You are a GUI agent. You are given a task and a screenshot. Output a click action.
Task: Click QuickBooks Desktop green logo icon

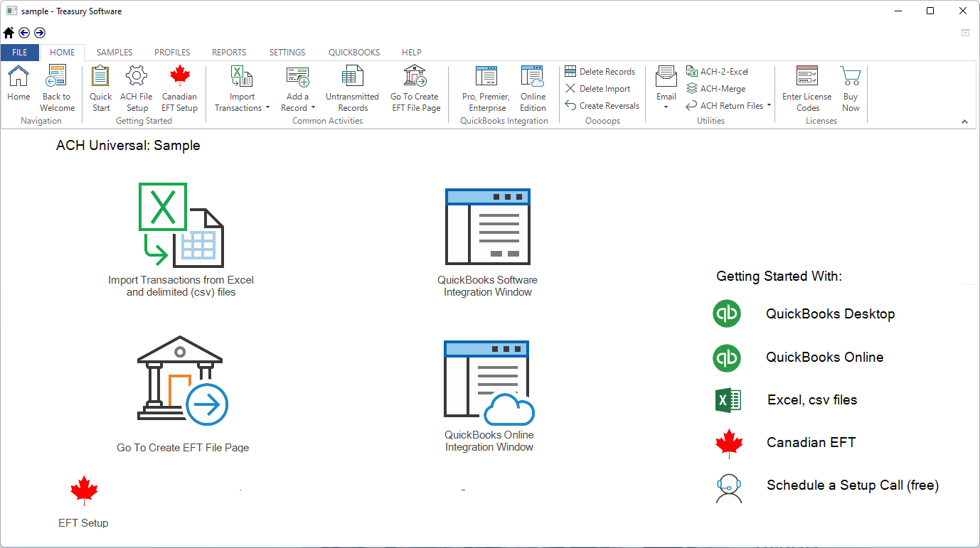point(727,313)
